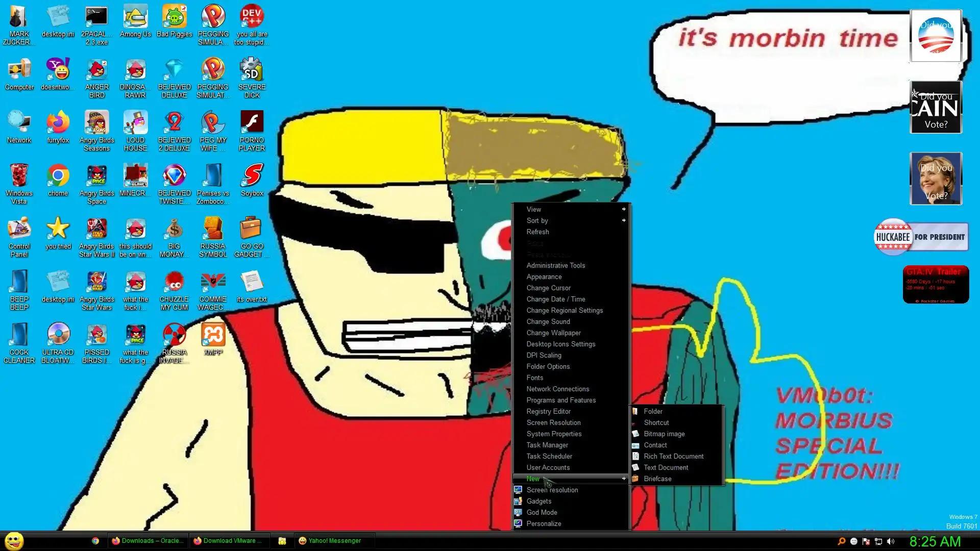Choose Task Manager in context menu
The width and height of the screenshot is (980, 551).
(547, 445)
